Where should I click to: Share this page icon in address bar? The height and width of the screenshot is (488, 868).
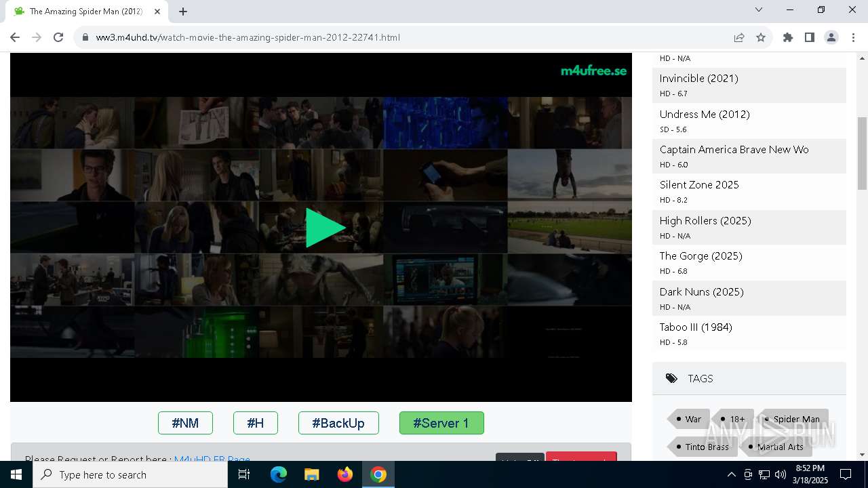(x=739, y=37)
